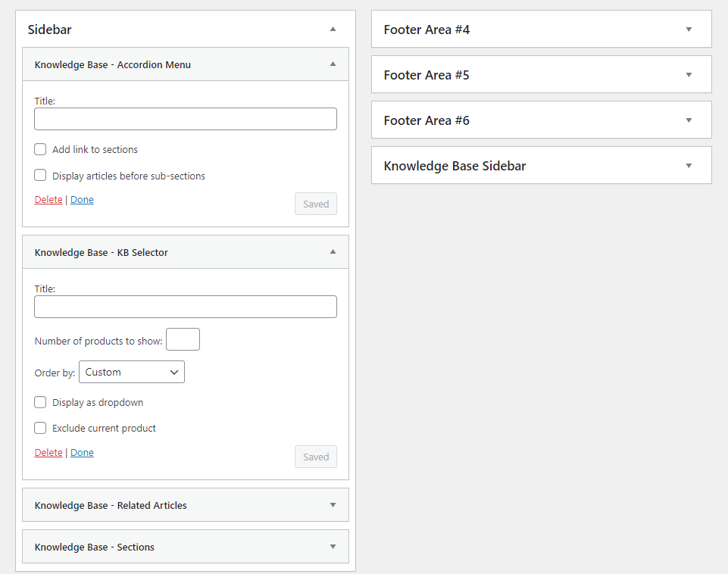
Task: Delete the Accordion Menu widget
Action: [x=48, y=200]
